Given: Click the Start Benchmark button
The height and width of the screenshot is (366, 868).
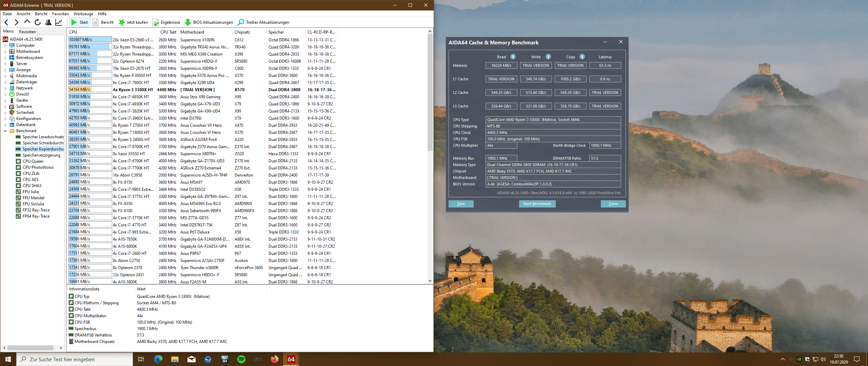Looking at the screenshot, I should coord(537,204).
